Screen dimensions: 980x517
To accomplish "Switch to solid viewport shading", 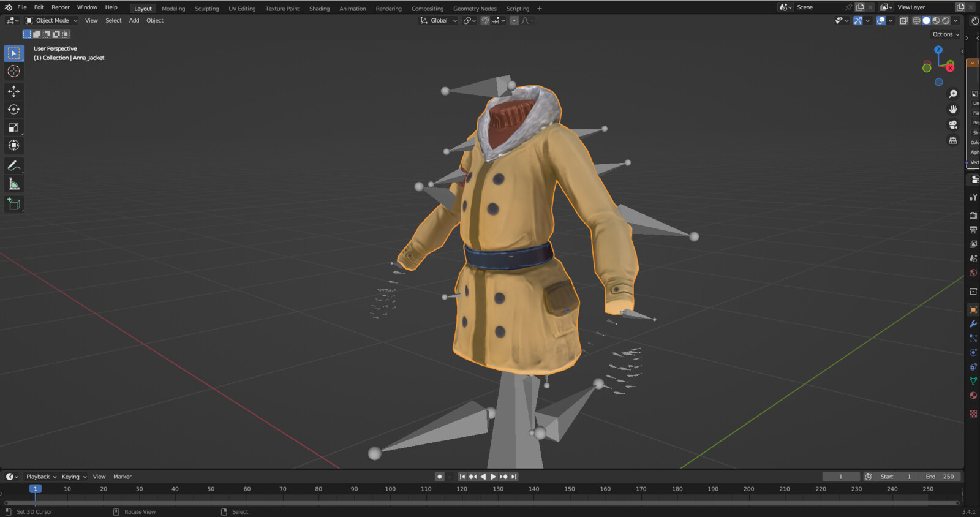I will pos(926,21).
